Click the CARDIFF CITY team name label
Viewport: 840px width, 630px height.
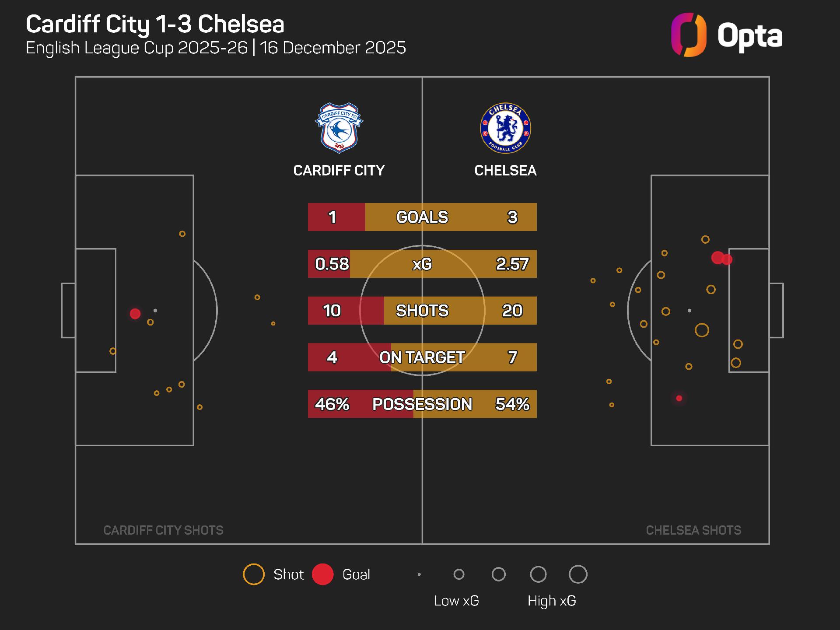click(339, 170)
